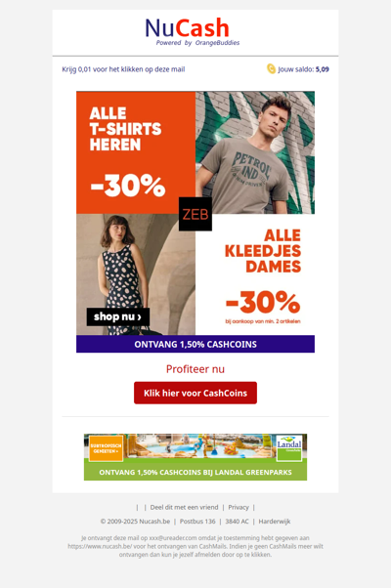
Task: Click the black ZEB logo square
Action: pos(195,214)
